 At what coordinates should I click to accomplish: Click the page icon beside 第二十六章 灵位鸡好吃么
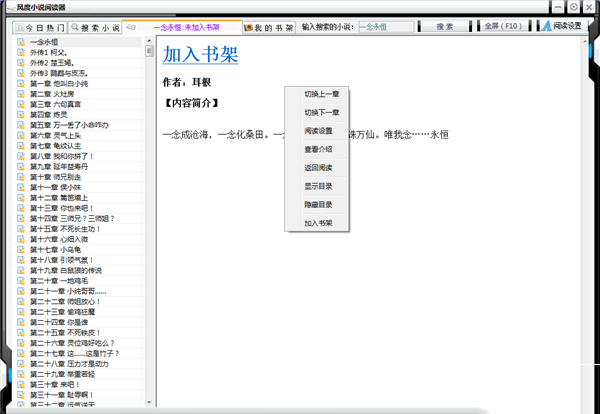[x=21, y=343]
